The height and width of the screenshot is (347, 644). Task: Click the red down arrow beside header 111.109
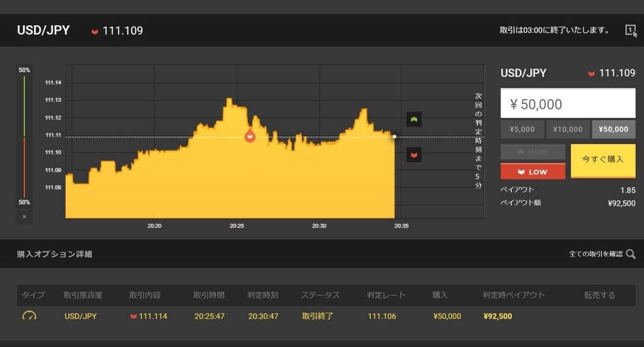tap(94, 31)
